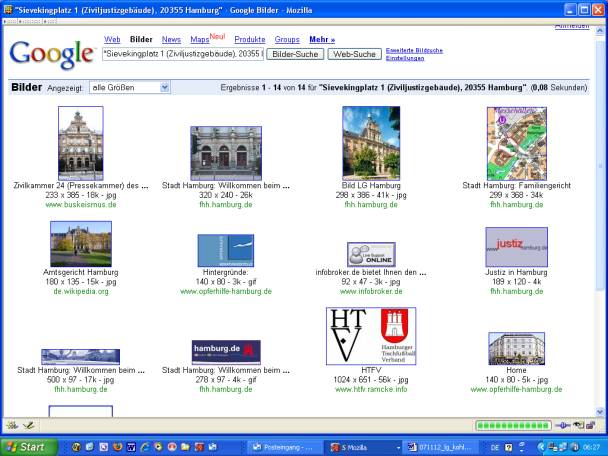This screenshot has width=608, height=456.
Task: Open the Erweiterte Bildsuche link
Action: [414, 50]
